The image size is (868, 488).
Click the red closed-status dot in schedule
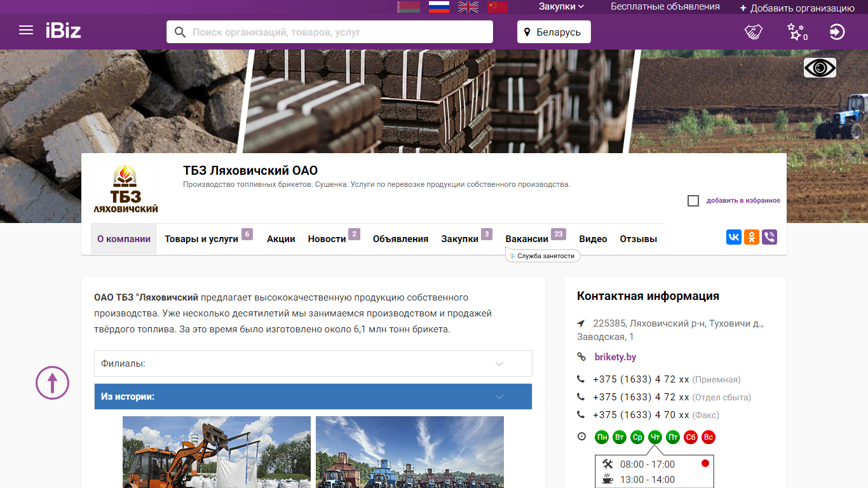705,463
